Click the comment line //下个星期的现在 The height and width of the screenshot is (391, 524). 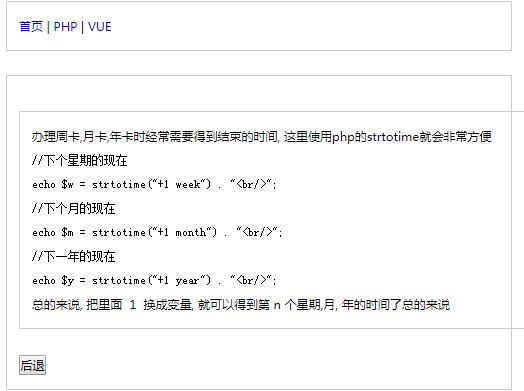(80, 160)
